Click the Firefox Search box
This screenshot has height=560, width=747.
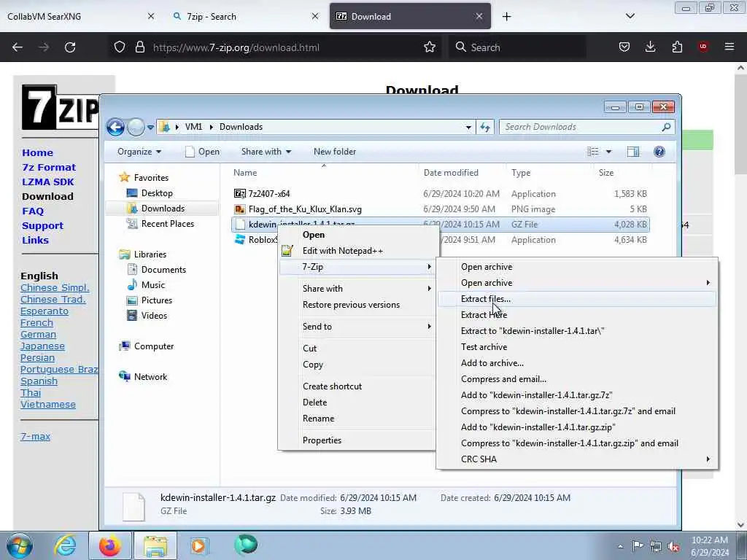coord(519,47)
